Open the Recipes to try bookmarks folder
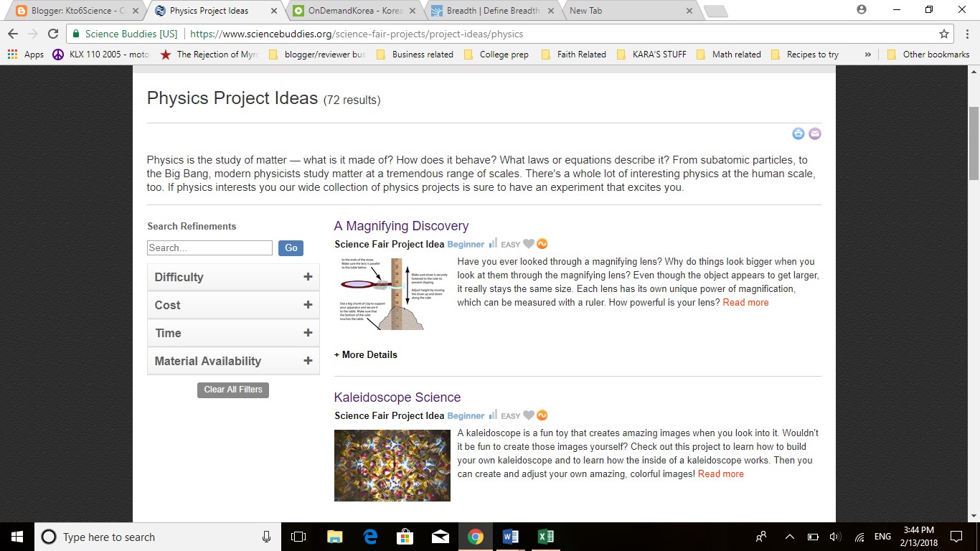Screen dimensions: 980x551 click(804, 55)
